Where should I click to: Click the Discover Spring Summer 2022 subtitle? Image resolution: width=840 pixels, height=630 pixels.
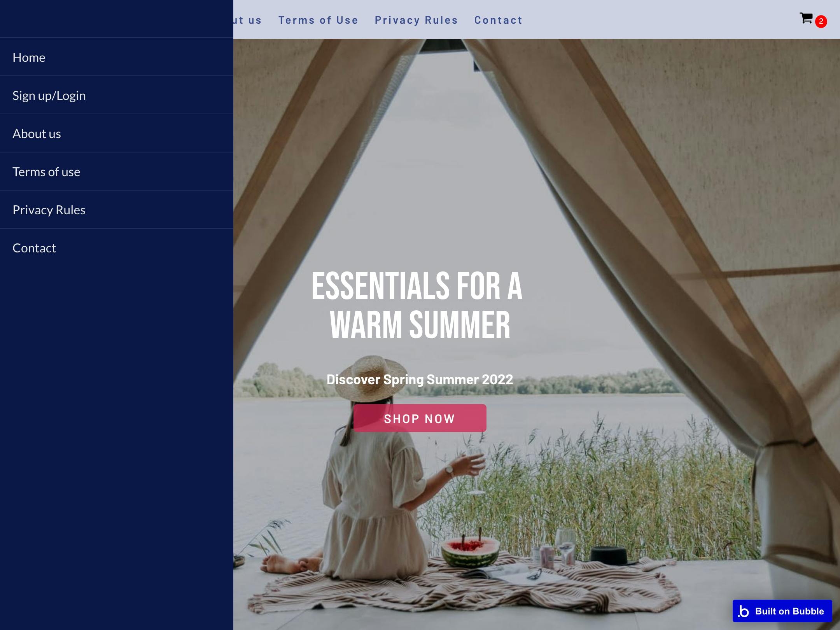420,379
